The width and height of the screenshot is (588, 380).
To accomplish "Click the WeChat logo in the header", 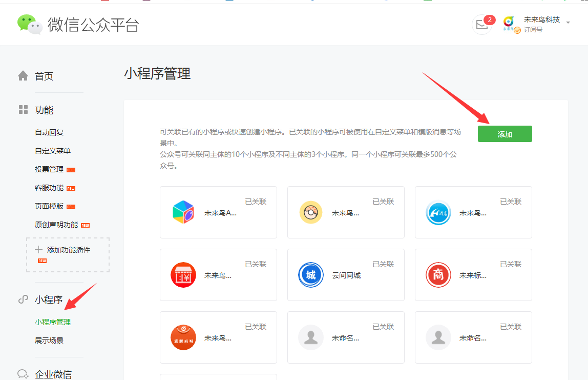I will point(30,25).
